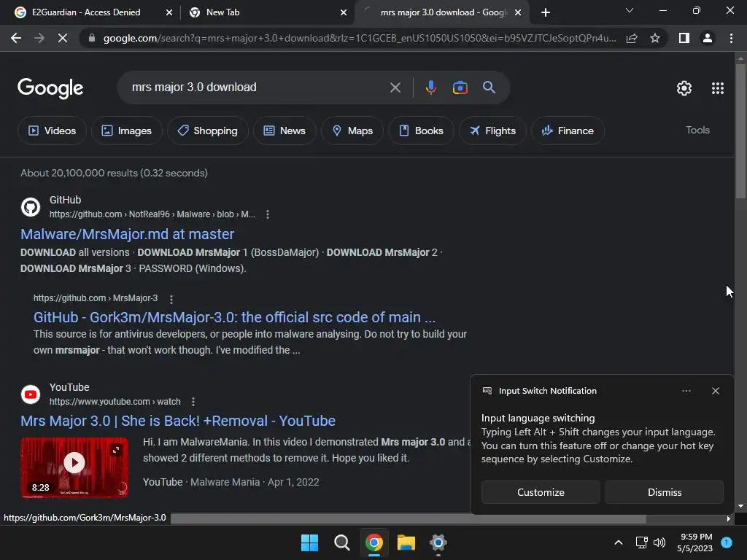Viewport: 747px width, 560px height.
Task: Open Chrome's three-dot menu
Action: click(x=731, y=38)
